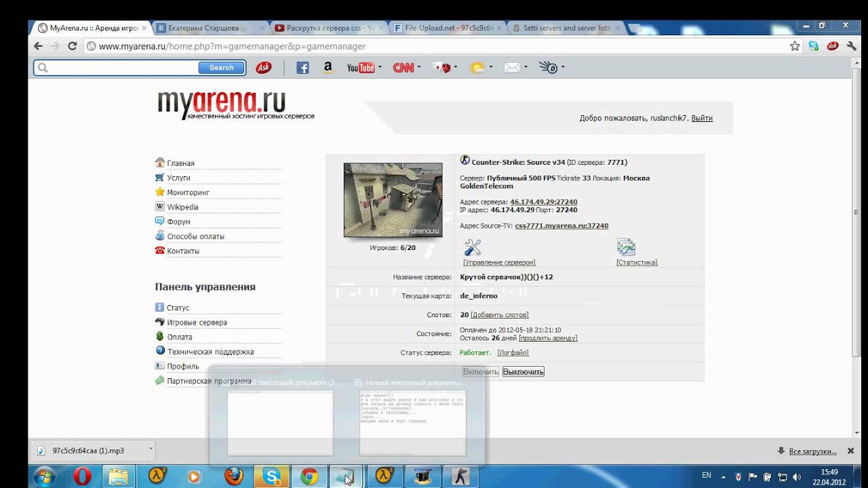
Task: Open Контакты in the side menu
Action: [183, 251]
